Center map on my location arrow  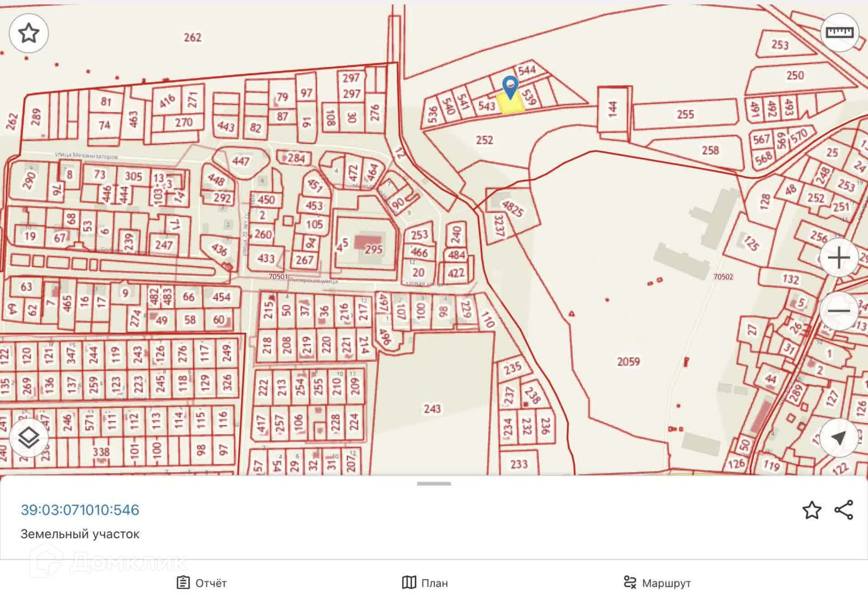click(x=839, y=437)
